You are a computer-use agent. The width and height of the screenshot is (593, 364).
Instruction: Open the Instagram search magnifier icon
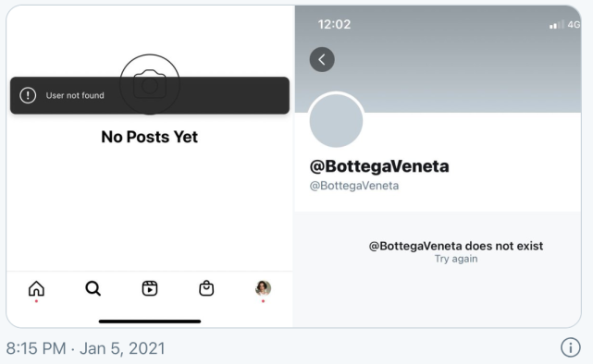(x=93, y=288)
